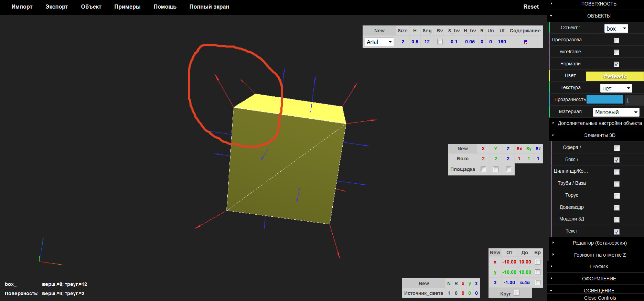This screenshot has width=644, height=301.
Task: Click the #efea4c color swatch
Action: [614, 76]
